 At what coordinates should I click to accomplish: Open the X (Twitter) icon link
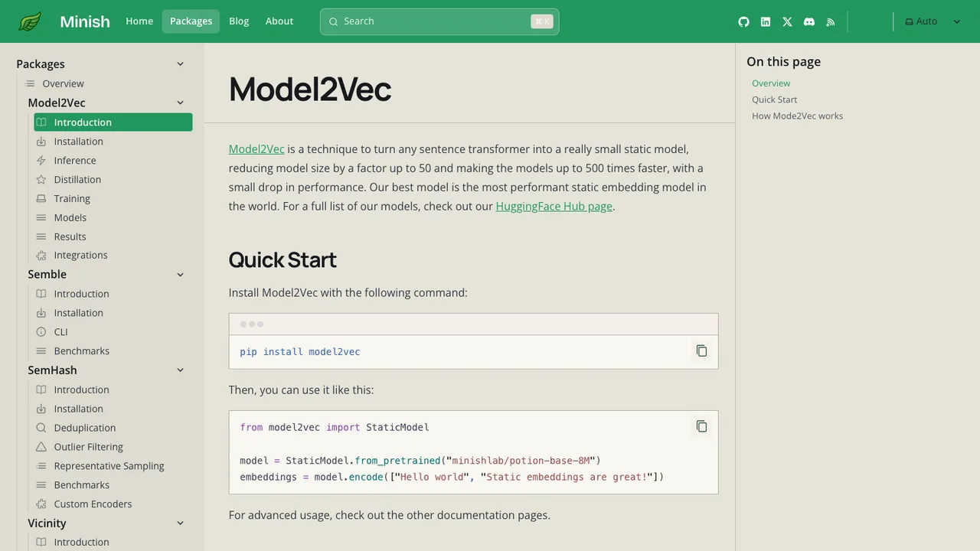[787, 21]
